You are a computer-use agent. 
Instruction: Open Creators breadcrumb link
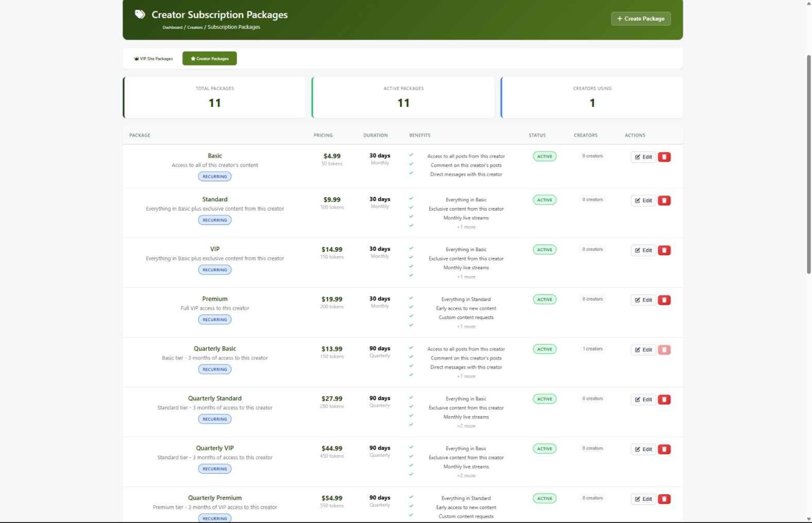click(195, 27)
